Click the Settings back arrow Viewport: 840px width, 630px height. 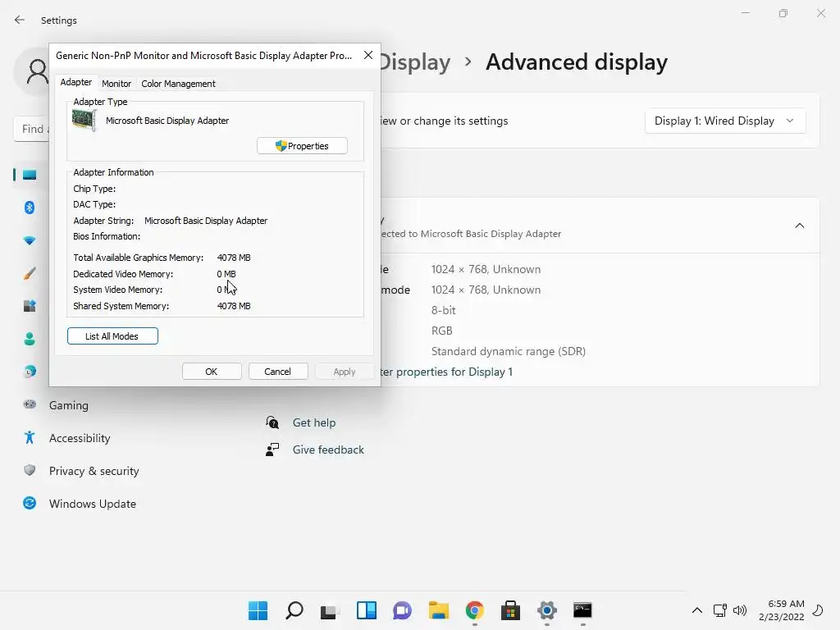(x=20, y=20)
